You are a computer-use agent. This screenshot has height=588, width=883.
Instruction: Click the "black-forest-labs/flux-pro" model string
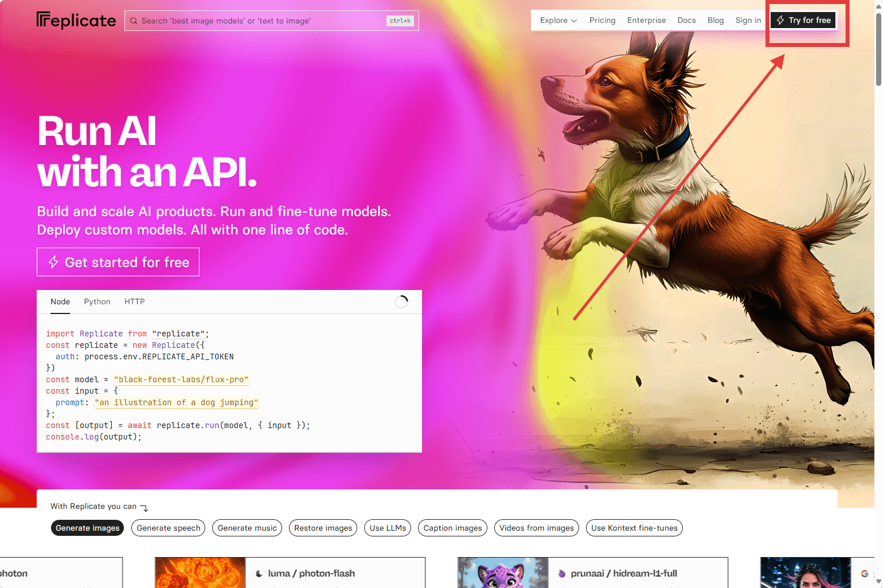coord(181,379)
